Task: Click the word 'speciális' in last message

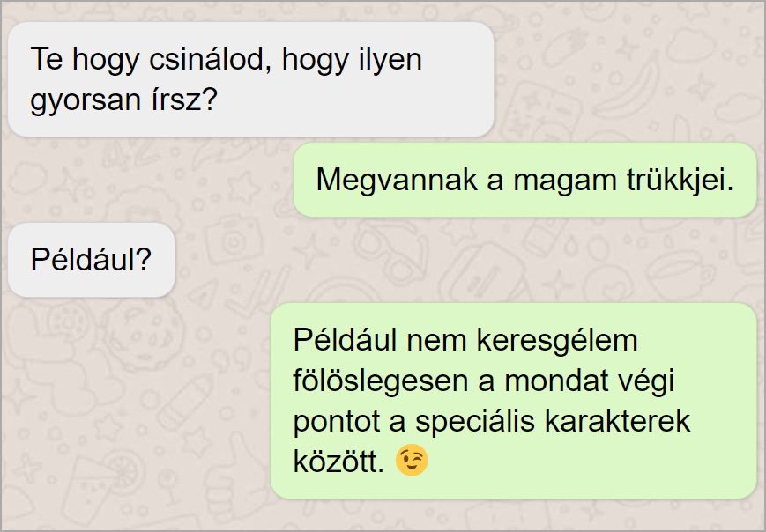Action: 475,421
